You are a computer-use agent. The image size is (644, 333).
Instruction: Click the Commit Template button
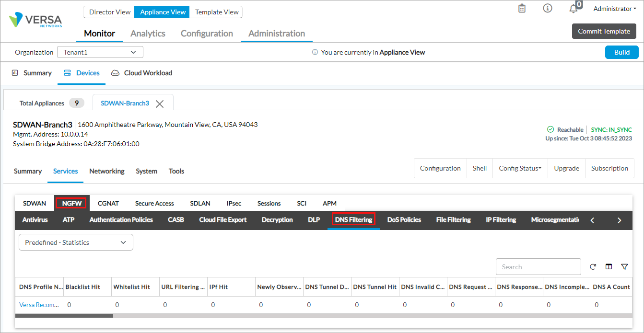click(x=604, y=31)
